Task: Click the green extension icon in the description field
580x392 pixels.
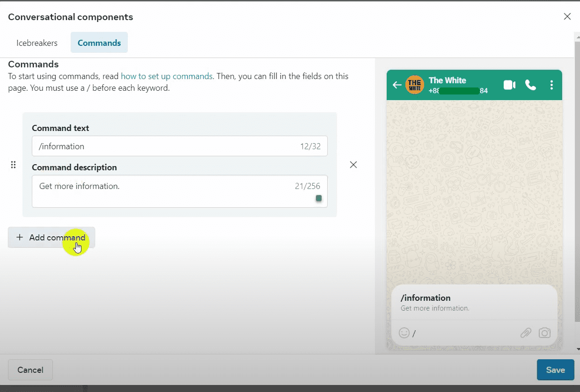Action: pos(319,198)
